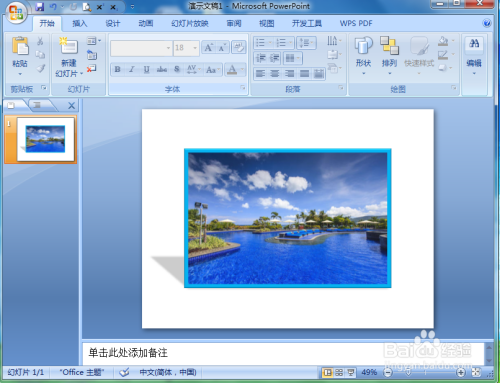Open the 排列 arrange dropdown
This screenshot has width=500, height=383.
[x=389, y=55]
